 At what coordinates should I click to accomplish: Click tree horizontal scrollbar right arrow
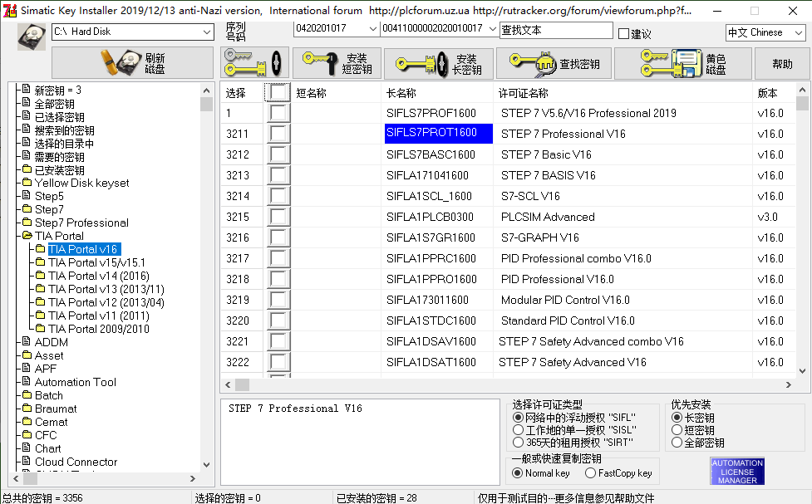pos(193,478)
